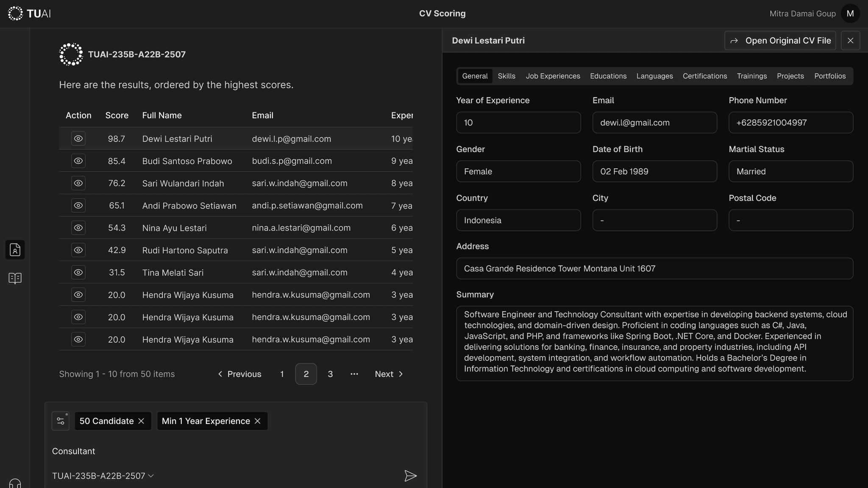868x488 pixels.
Task: Click the Address input field
Action: (654, 269)
